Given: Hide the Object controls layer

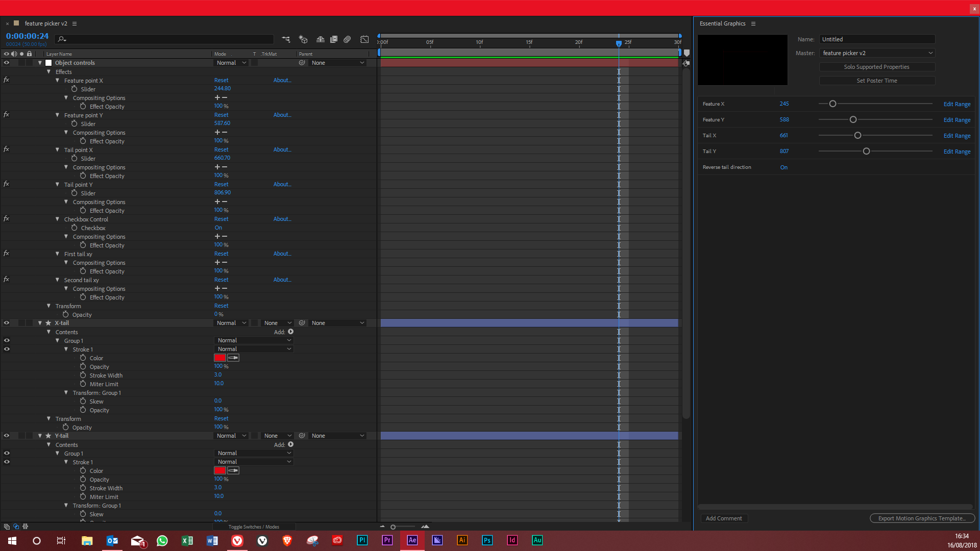Looking at the screenshot, I should pyautogui.click(x=7, y=63).
